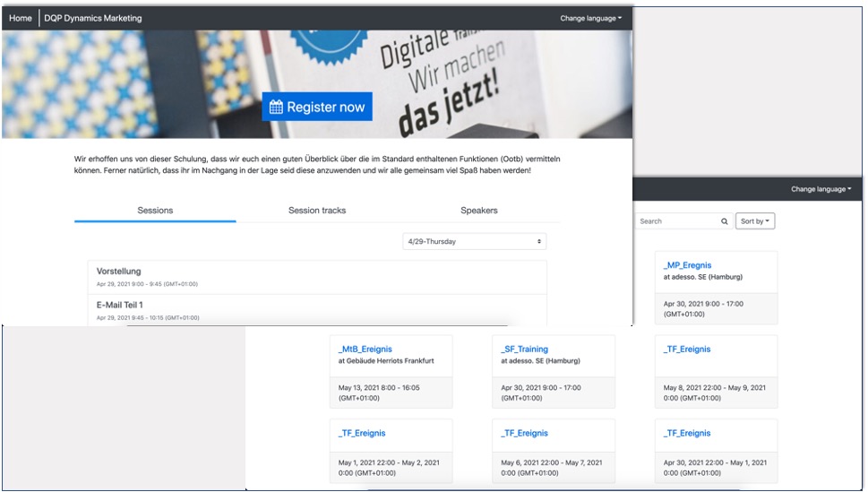868x492 pixels.
Task: Open the _TF_Ereignis event dated May 1
Action: click(x=362, y=433)
